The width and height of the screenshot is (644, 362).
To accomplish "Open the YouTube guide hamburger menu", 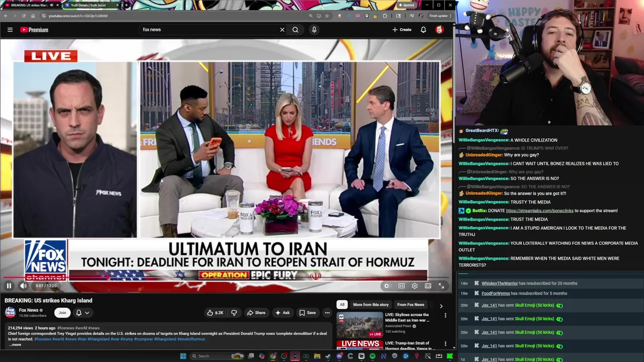I will coord(10,30).
